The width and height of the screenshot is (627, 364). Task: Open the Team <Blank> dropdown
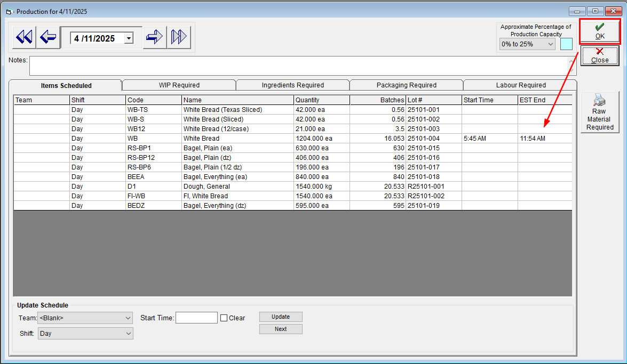click(x=85, y=318)
